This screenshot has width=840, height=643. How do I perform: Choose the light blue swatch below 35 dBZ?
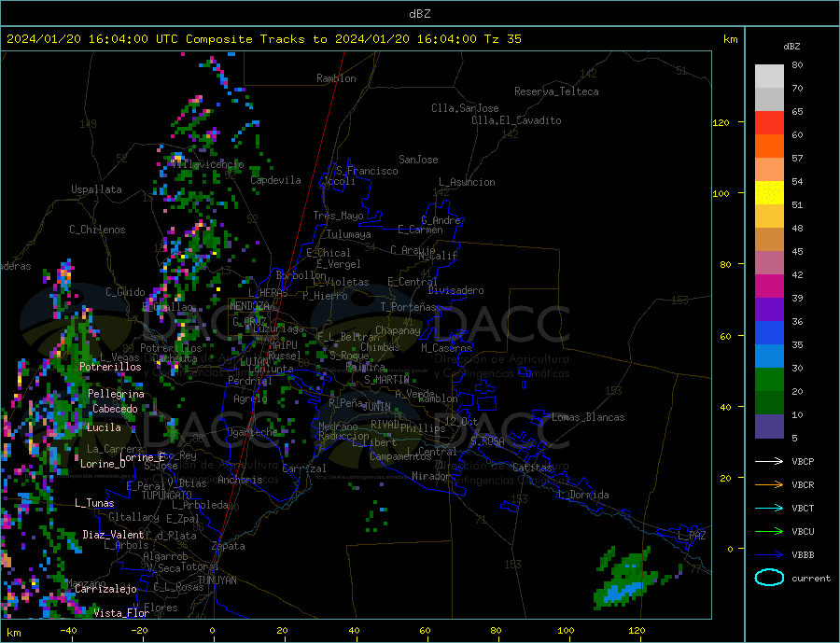click(769, 356)
